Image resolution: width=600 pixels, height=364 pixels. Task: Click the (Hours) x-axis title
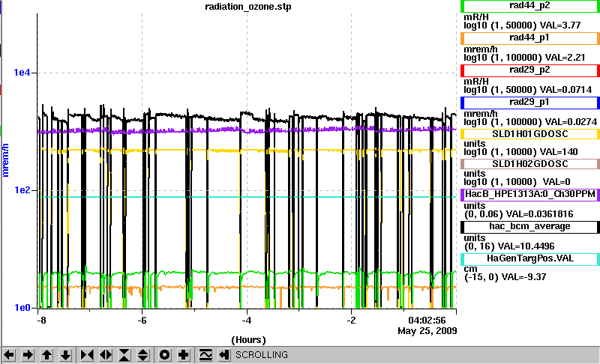pyautogui.click(x=248, y=340)
